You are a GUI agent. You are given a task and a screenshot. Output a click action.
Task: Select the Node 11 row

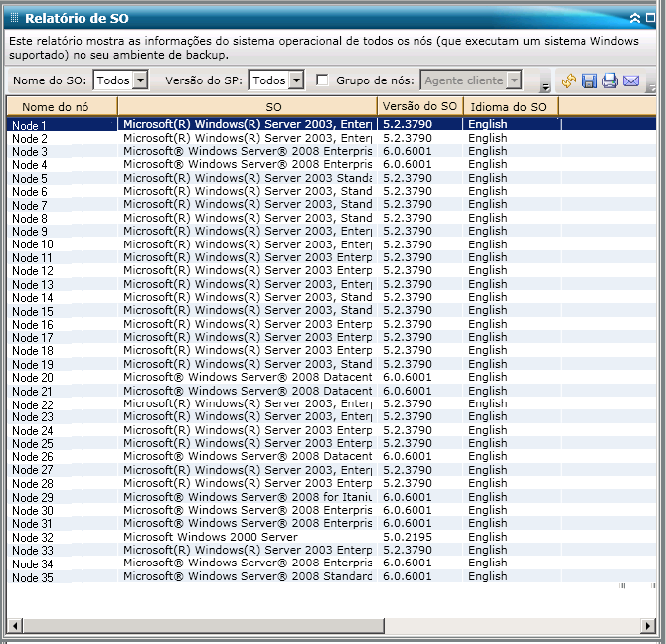tap(331, 257)
